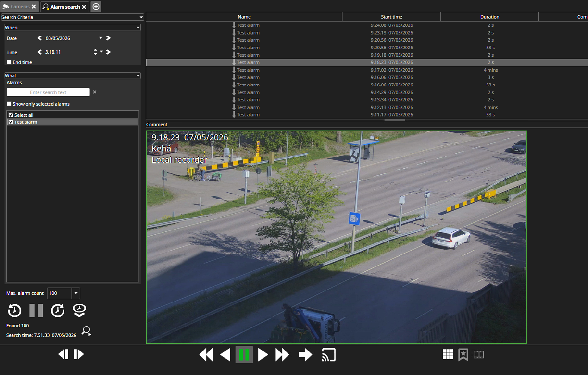Image resolution: width=588 pixels, height=375 pixels.
Task: Clear the alarm search text
Action: click(95, 92)
